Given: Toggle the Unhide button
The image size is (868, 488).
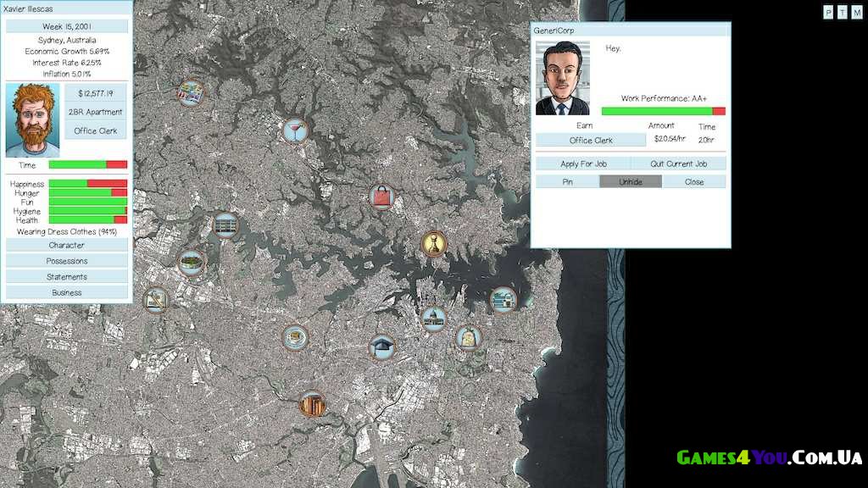Looking at the screenshot, I should [631, 181].
